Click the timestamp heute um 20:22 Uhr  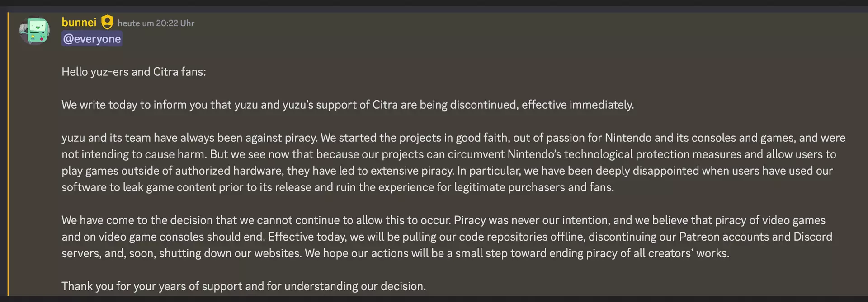click(156, 23)
